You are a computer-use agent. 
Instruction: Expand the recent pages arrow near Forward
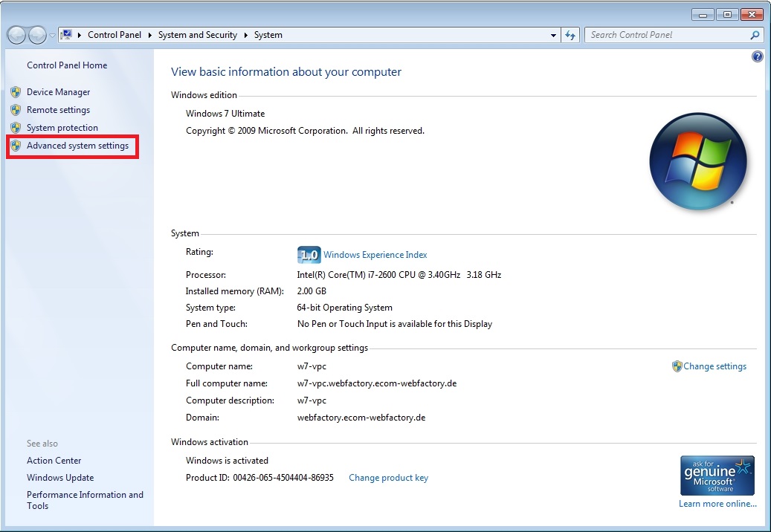[x=52, y=35]
